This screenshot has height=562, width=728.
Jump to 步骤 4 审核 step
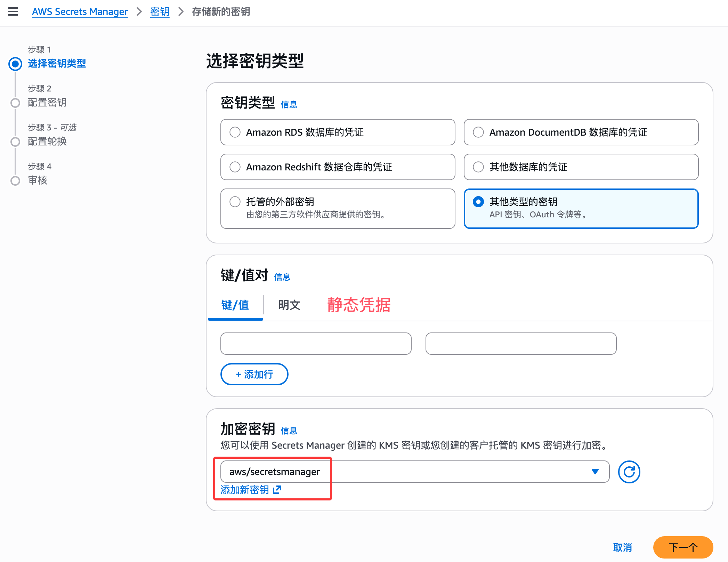point(37,180)
